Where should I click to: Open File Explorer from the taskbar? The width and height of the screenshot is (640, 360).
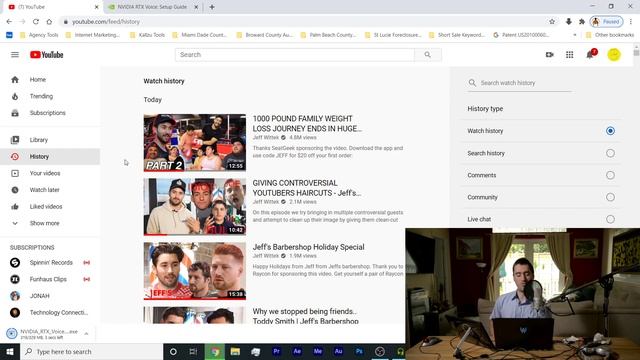(x=235, y=351)
